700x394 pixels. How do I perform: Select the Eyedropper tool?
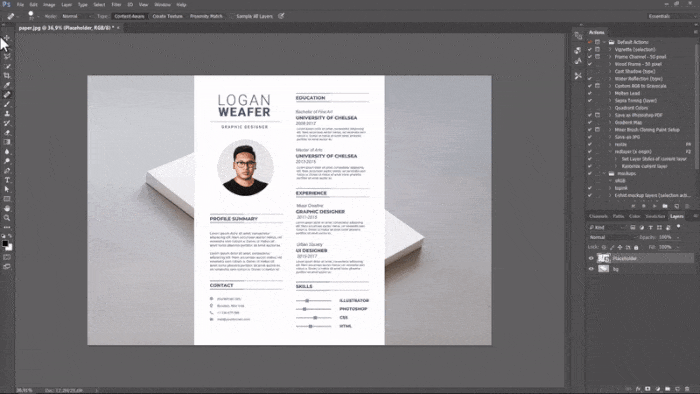7,85
